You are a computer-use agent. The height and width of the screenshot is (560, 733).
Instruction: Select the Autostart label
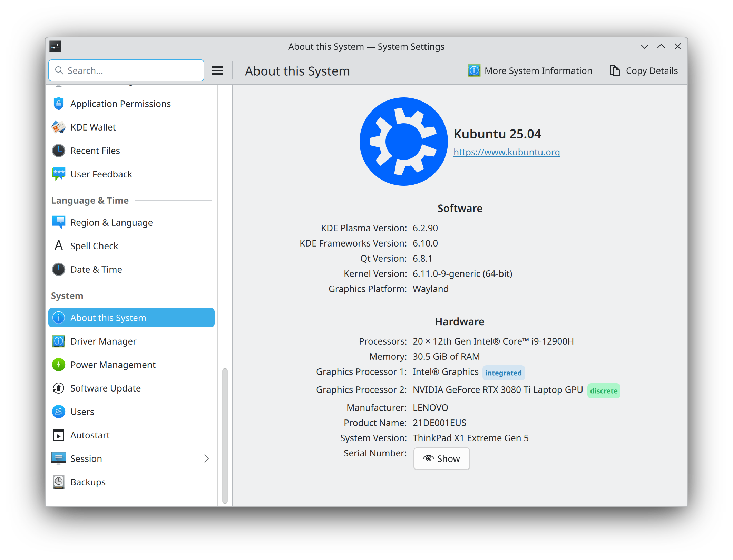click(x=90, y=435)
